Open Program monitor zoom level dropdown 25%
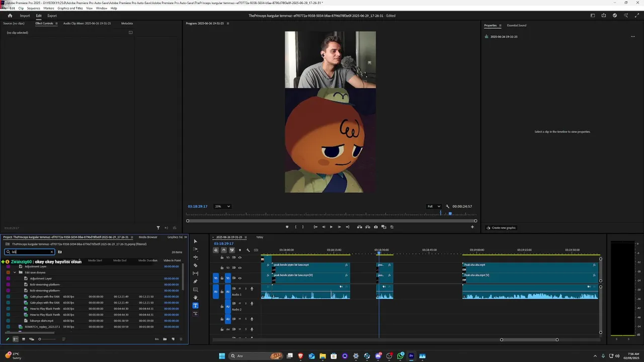644x362 pixels. click(222, 207)
